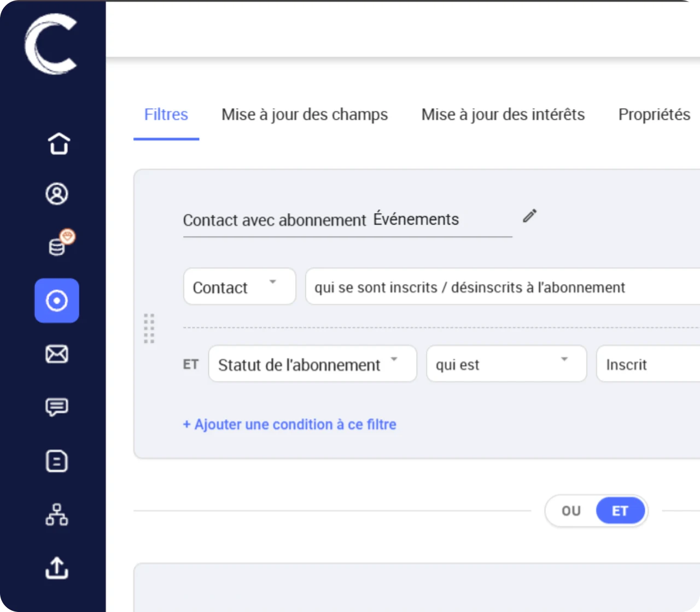Screen dimensions: 700x612
Task: Click the pencil edit icon beside filter name
Action: 529,216
